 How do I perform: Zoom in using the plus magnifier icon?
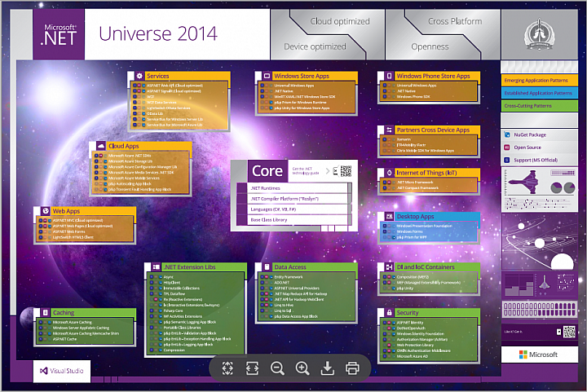tap(302, 368)
